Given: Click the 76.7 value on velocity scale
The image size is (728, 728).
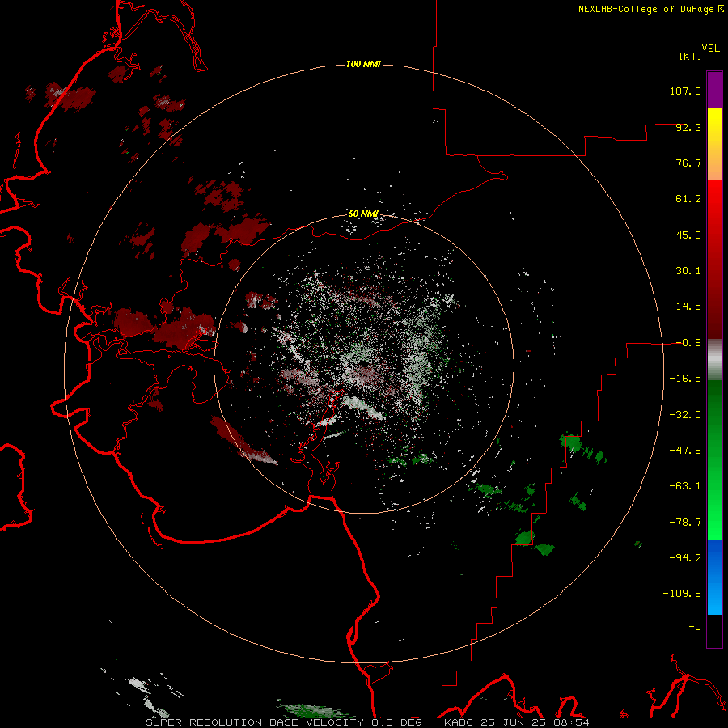Looking at the screenshot, I should (x=688, y=163).
